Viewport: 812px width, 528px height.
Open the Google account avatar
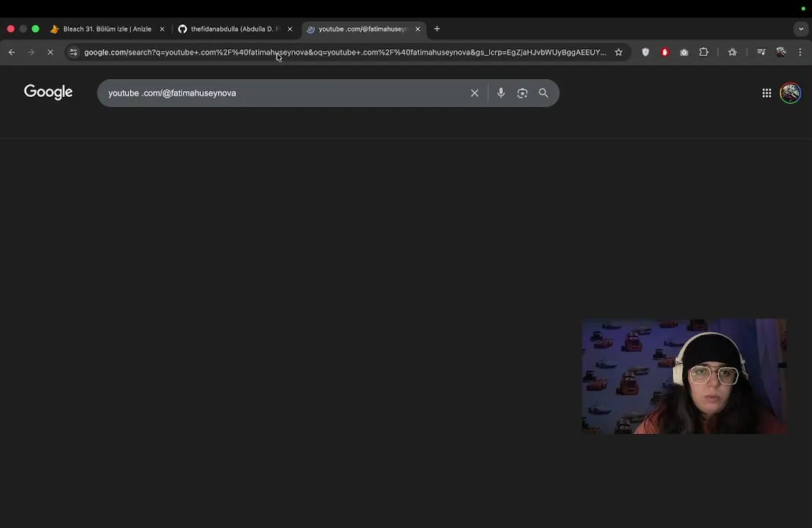click(x=790, y=93)
